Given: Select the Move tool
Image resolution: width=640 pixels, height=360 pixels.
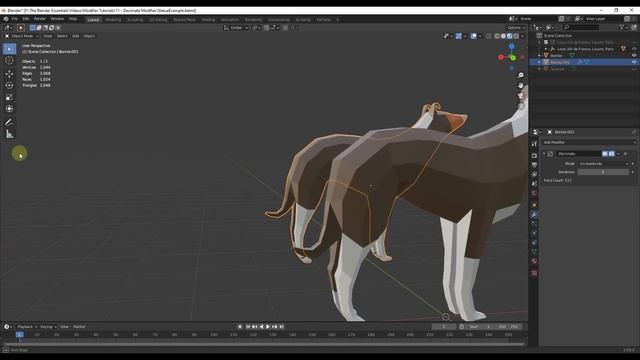Looking at the screenshot, I should tap(9, 73).
